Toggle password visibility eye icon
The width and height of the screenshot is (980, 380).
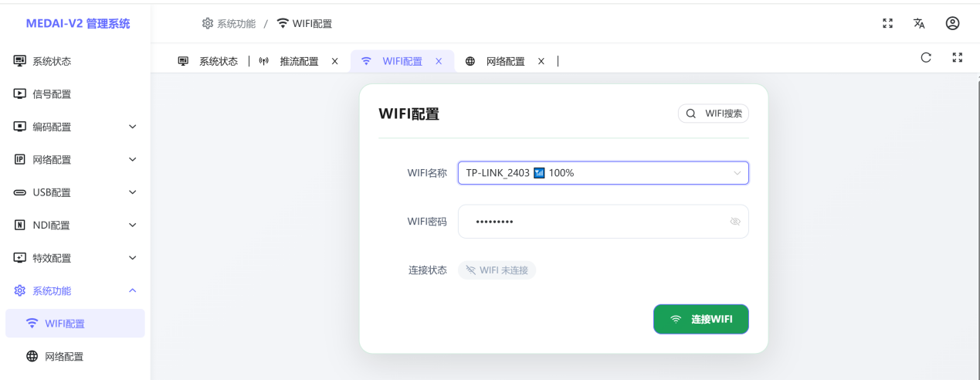pos(735,222)
